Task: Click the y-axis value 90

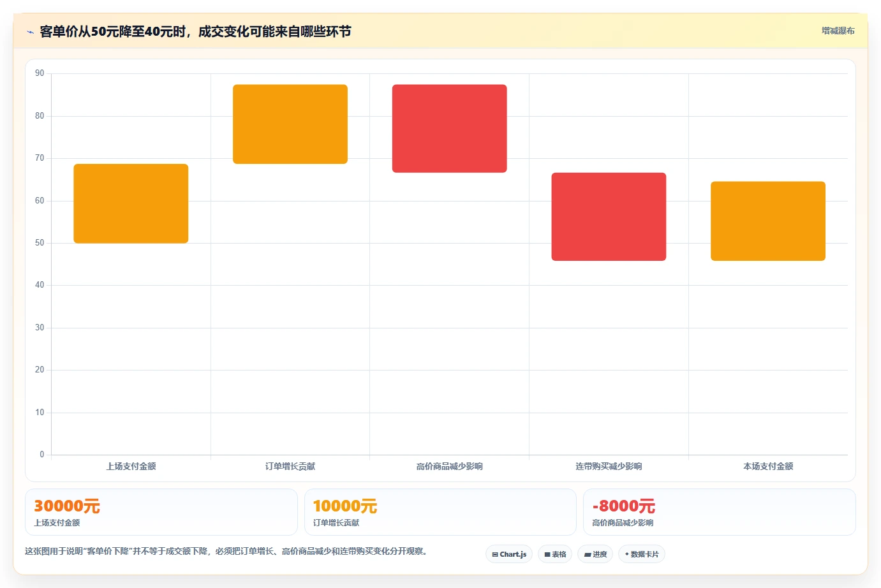Action: click(40, 73)
